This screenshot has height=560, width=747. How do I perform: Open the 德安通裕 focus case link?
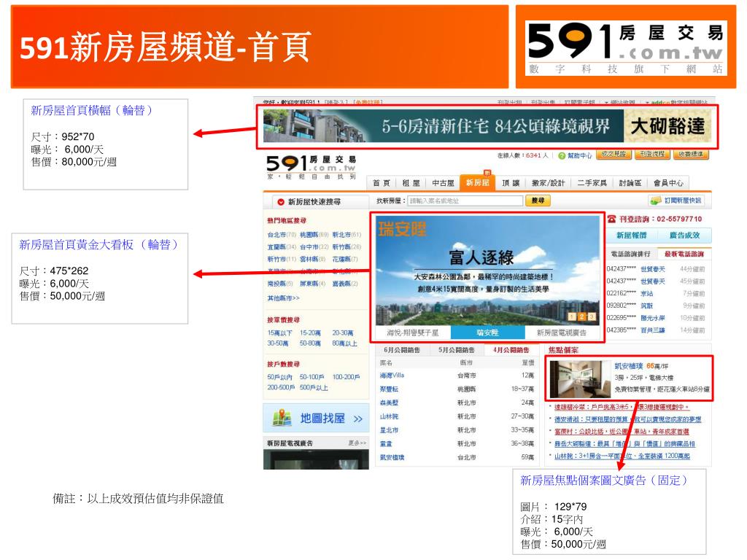point(627,419)
